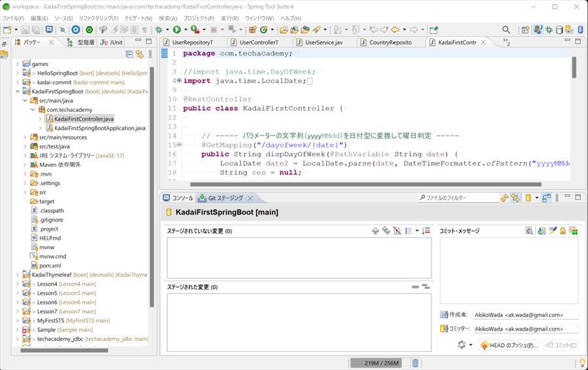The height and width of the screenshot is (370, 588).
Task: Click the Open Perspective icon at top right
Action: pyautogui.click(x=524, y=29)
